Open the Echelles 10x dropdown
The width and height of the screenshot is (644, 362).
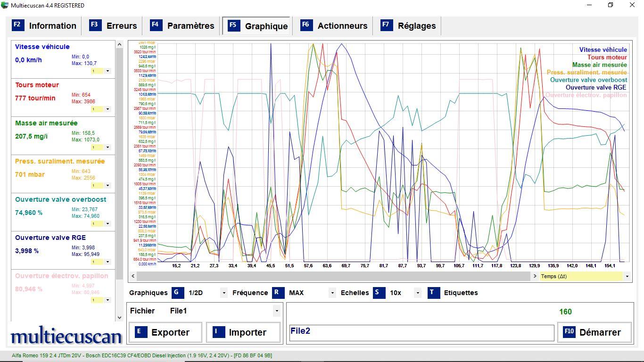pos(417,293)
